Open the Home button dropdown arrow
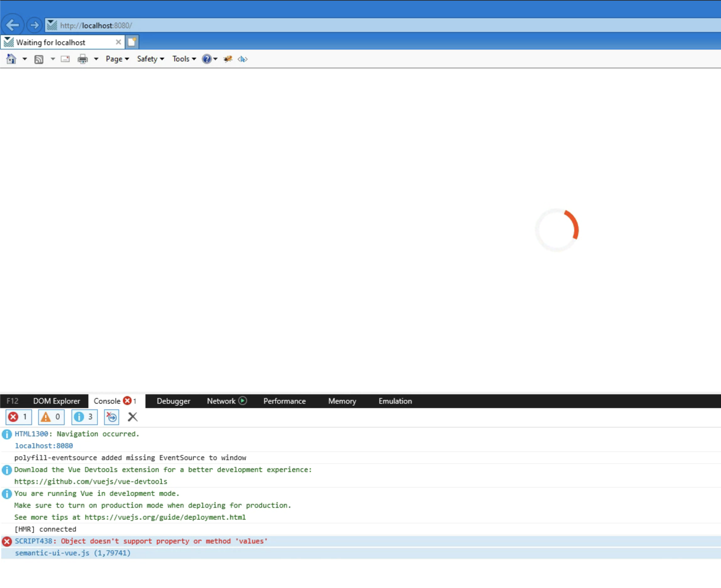This screenshot has height=588, width=721. [25, 59]
